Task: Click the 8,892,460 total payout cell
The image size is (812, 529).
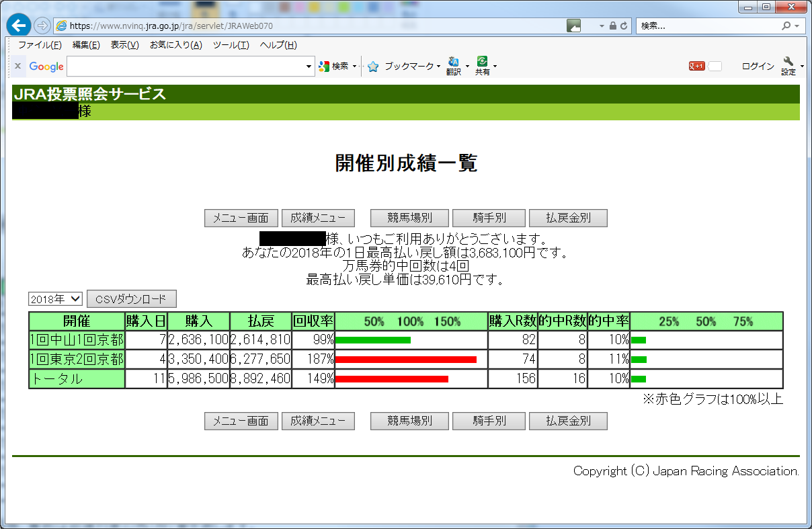Action: pos(261,379)
